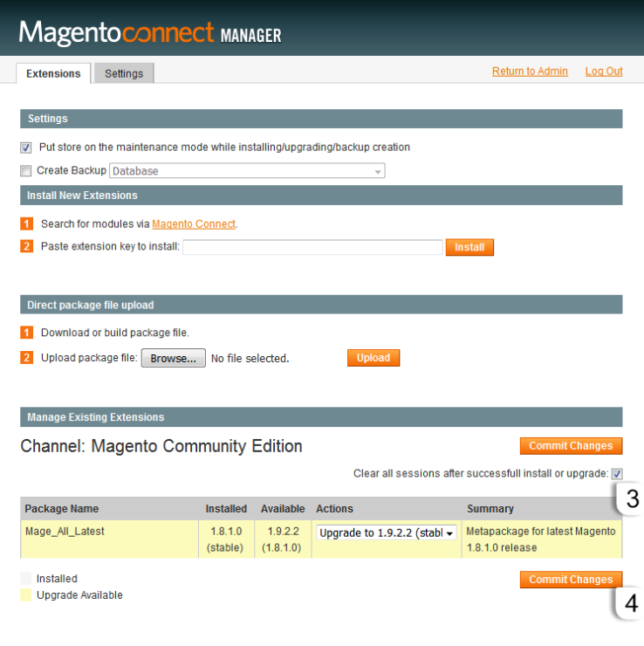Screen dimensions: 644x646
Task: Click the Channel: Magento Community Edition heading
Action: (x=161, y=446)
